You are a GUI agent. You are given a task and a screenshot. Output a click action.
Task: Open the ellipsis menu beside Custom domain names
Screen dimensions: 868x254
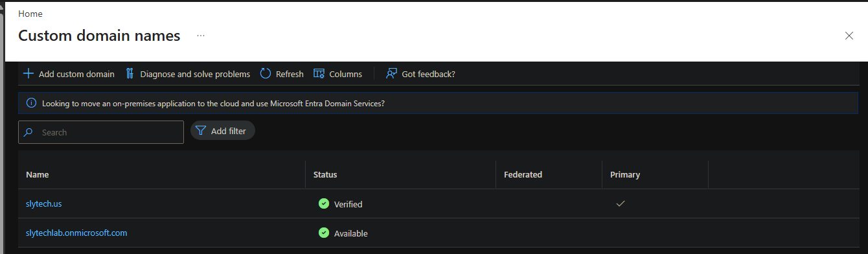(201, 36)
